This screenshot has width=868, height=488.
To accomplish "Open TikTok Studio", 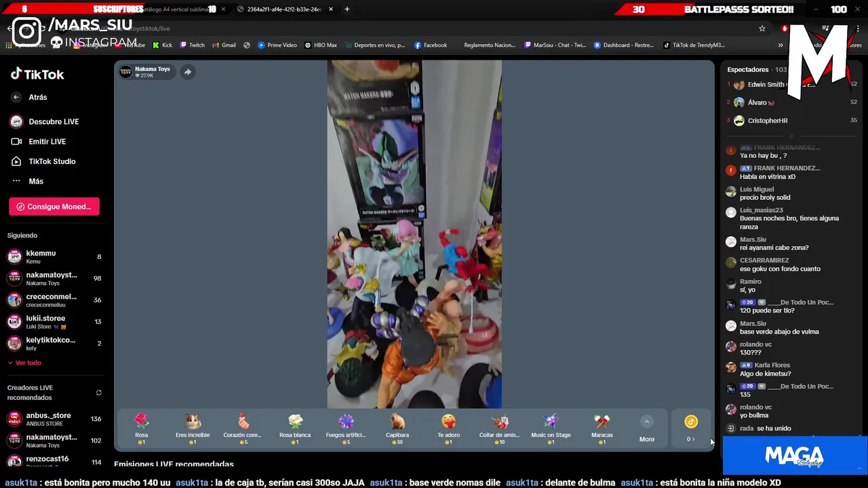I will pyautogui.click(x=42, y=161).
